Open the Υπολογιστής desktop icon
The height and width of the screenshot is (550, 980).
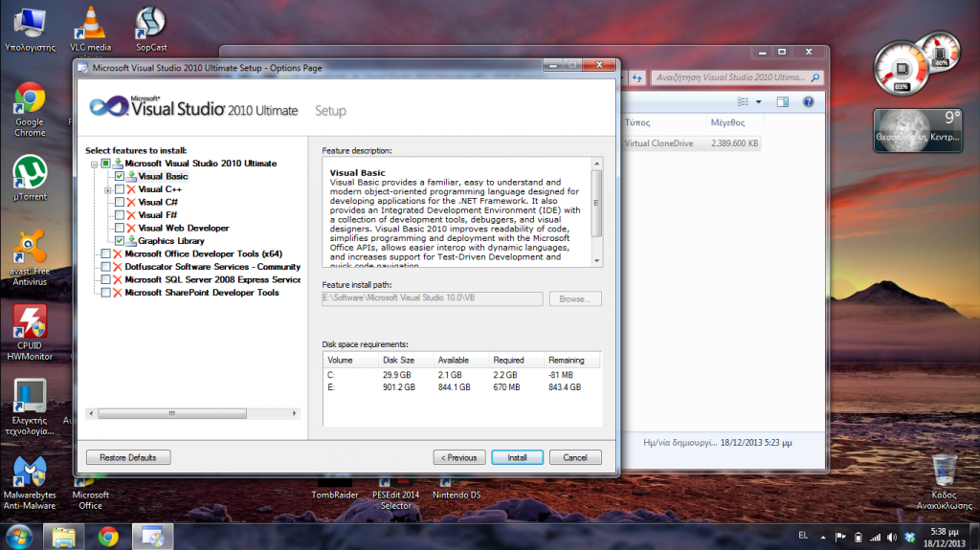30,30
